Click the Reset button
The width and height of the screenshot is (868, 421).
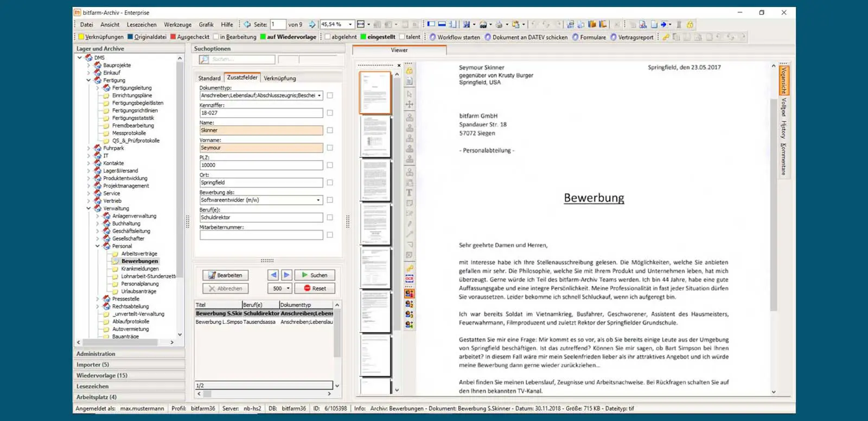[x=315, y=289]
